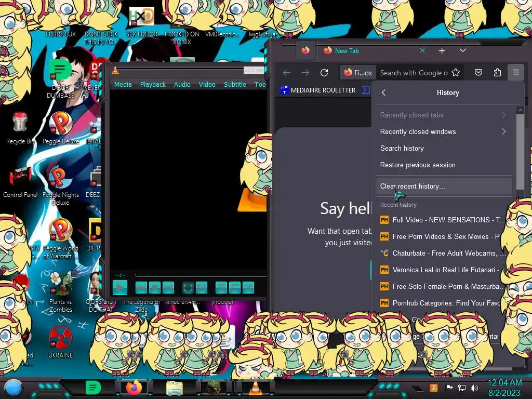Viewport: 532px width, 399px height.
Task: Expand Recently closed windows submenu
Action: (444, 131)
